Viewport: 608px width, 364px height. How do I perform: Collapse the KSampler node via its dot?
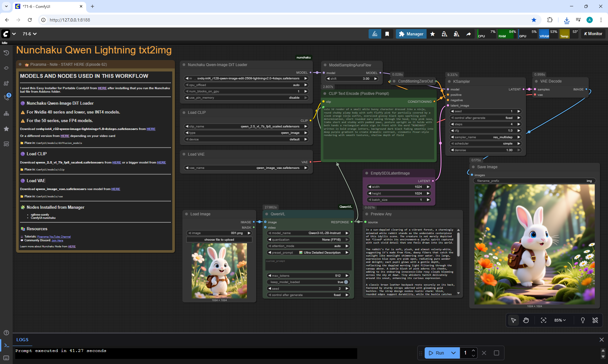449,82
